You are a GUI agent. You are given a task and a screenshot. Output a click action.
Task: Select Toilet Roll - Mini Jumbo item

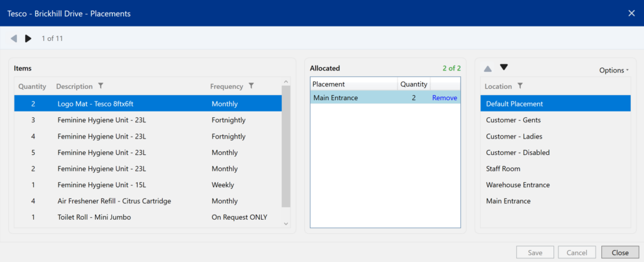(94, 217)
